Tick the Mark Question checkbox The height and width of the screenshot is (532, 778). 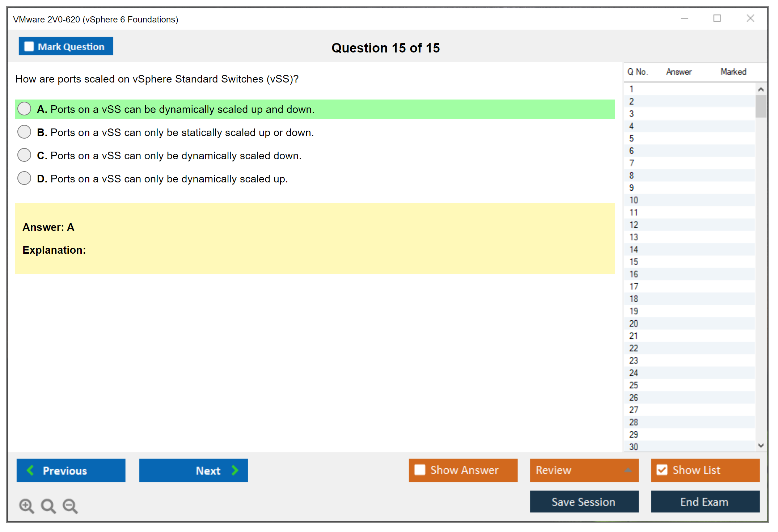[29, 47]
